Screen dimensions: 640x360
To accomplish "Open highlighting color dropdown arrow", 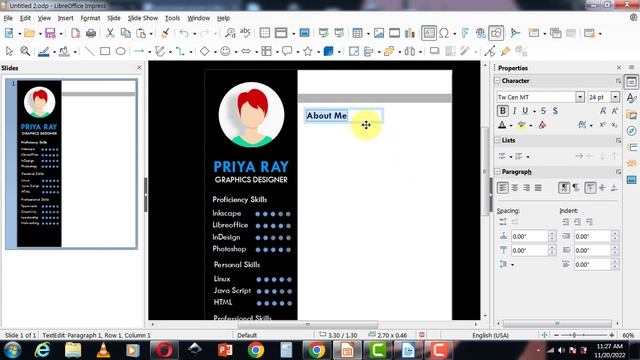I will point(531,126).
